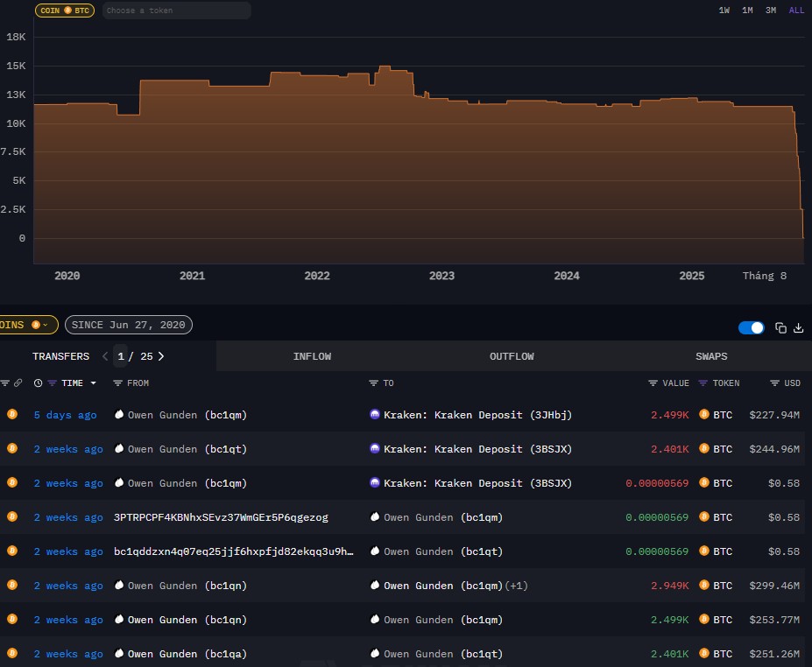Open the USD column filter
812x667 pixels.
pyautogui.click(x=774, y=383)
